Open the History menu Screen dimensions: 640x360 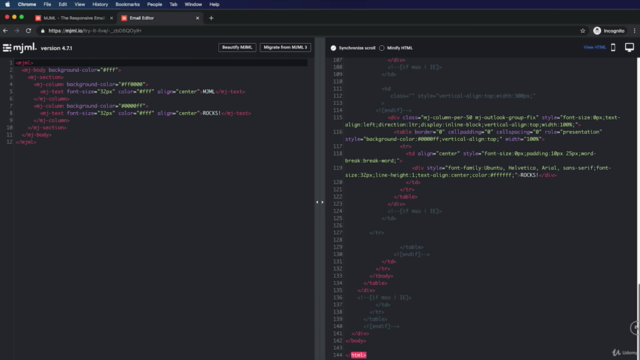[x=100, y=4]
